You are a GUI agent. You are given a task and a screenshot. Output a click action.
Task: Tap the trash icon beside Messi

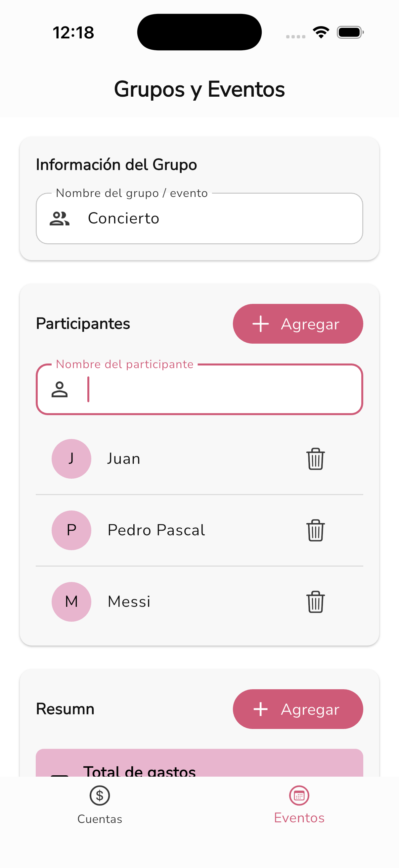click(315, 602)
